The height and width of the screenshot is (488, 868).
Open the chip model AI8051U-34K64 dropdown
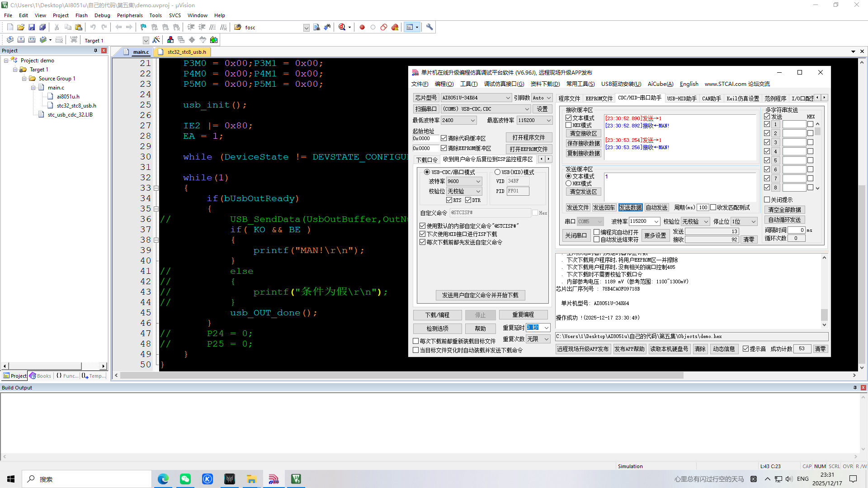[x=508, y=98]
